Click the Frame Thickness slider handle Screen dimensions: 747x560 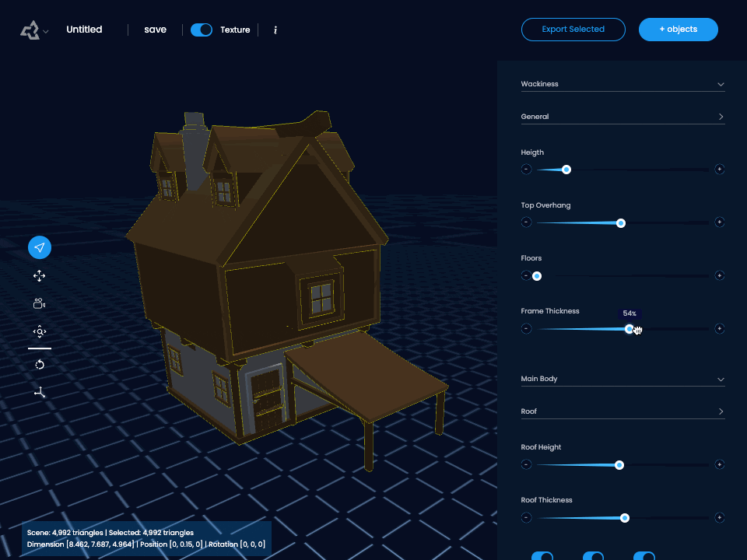[x=630, y=329]
